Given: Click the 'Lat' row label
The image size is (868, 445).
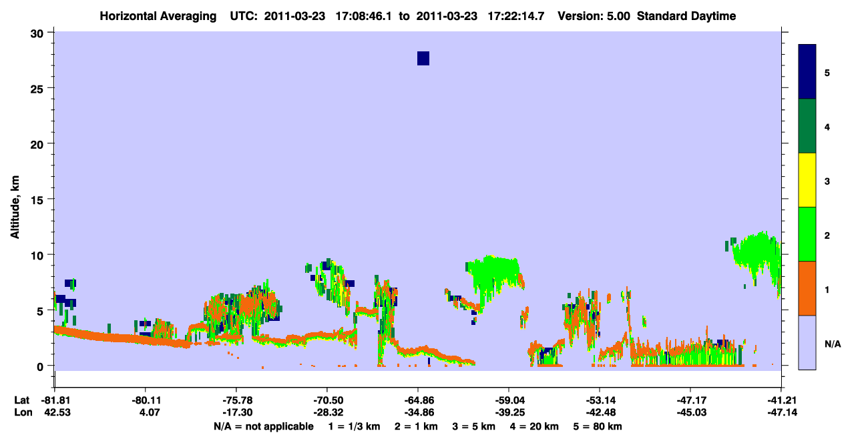Looking at the screenshot, I should coord(21,400).
